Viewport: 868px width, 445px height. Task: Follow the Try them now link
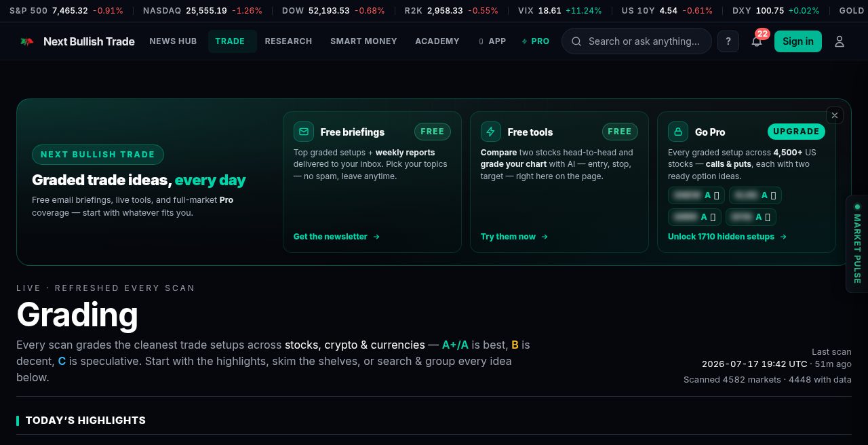pyautogui.click(x=514, y=237)
